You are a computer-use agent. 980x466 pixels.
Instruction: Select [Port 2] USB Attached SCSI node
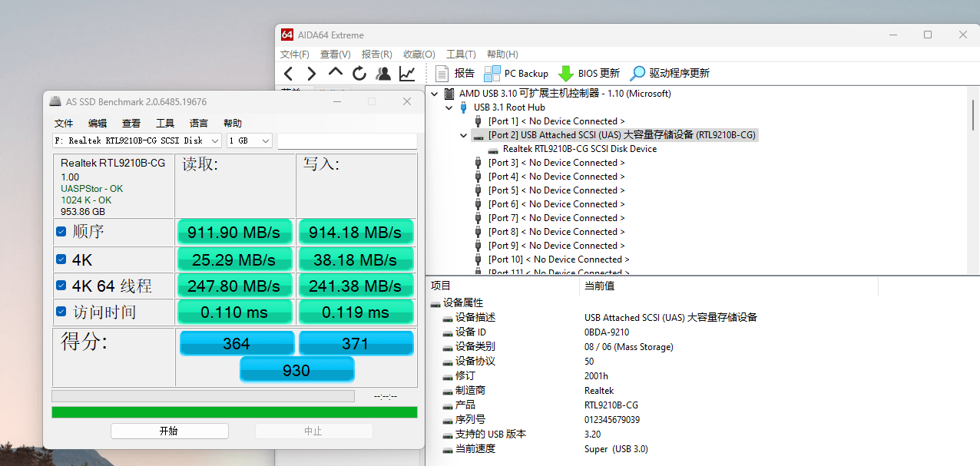pos(614,135)
